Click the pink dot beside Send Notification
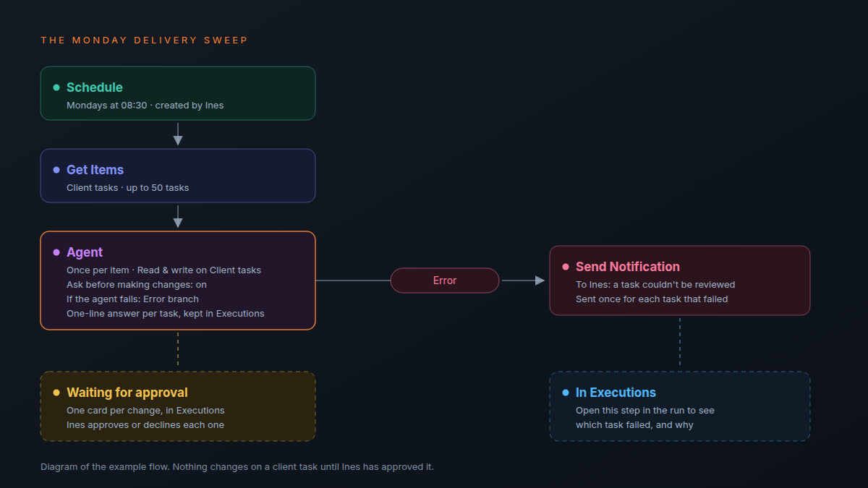 point(566,267)
